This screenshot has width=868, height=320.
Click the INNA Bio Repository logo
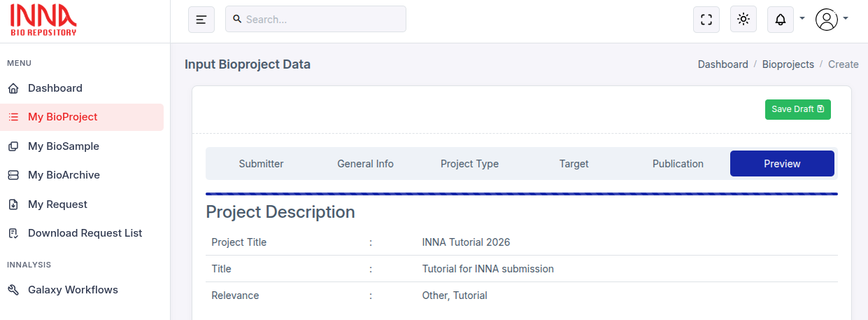pos(43,20)
